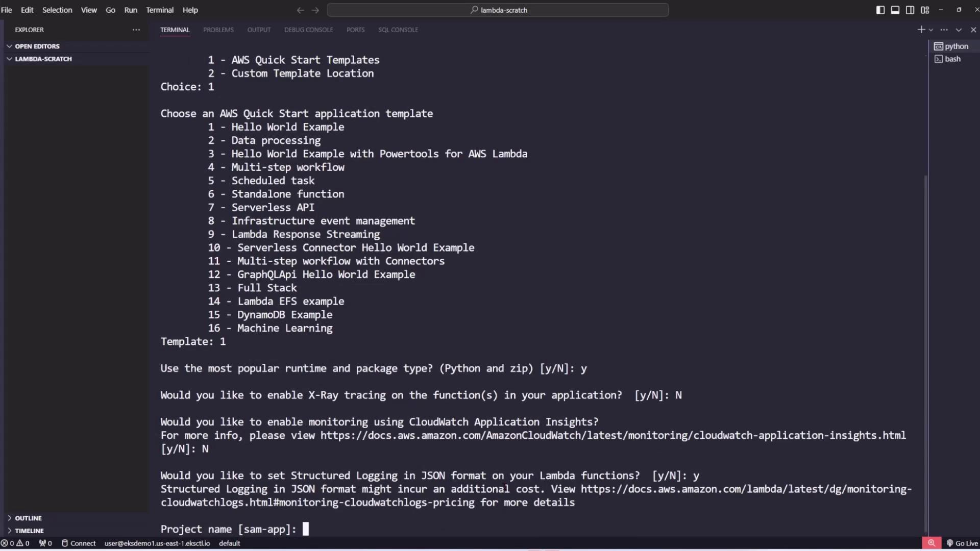Click the Connect database status button
The width and height of the screenshot is (980, 551).
(x=79, y=543)
